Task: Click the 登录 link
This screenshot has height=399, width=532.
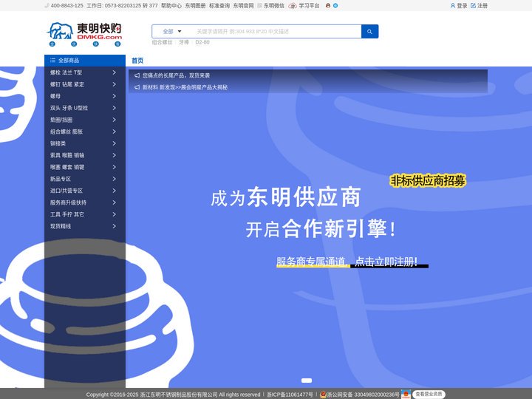Action: [x=462, y=6]
